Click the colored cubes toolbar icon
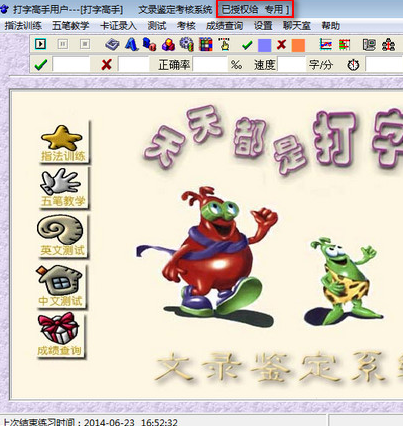The width and height of the screenshot is (403, 426). coord(168,44)
